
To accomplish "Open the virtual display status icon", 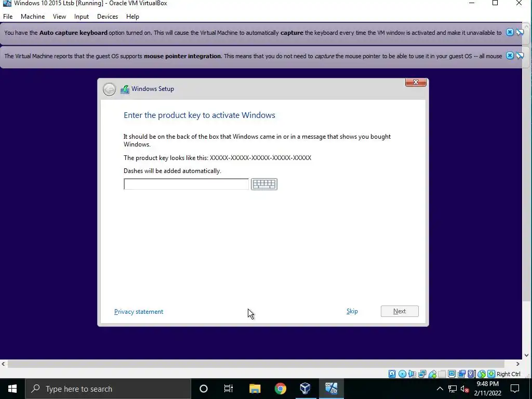I will point(451,374).
